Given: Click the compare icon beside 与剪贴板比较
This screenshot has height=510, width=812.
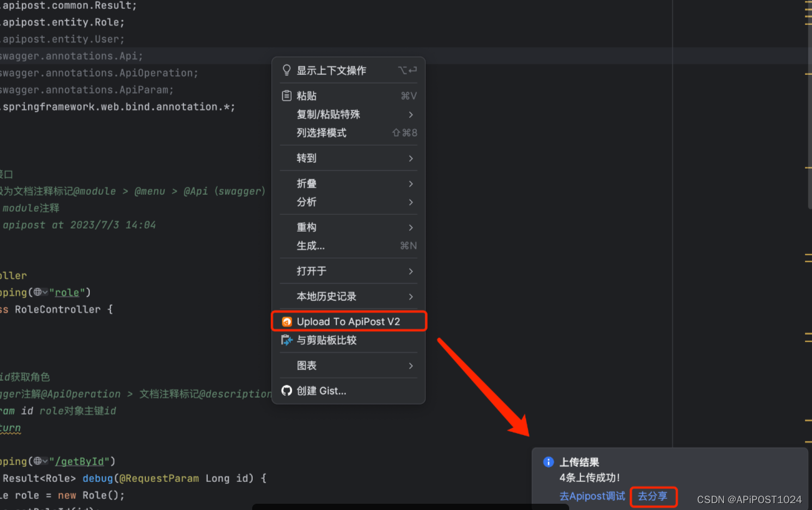Looking at the screenshot, I should [x=286, y=340].
